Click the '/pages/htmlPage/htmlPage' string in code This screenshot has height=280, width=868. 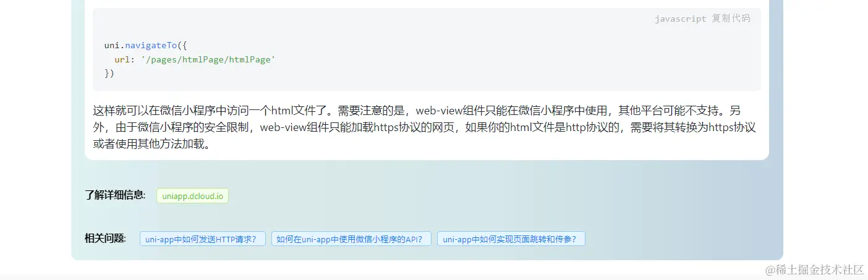[208, 59]
